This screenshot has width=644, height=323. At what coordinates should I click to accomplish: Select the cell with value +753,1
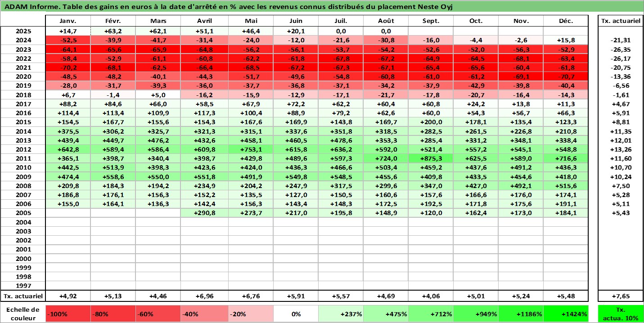pos(251,149)
